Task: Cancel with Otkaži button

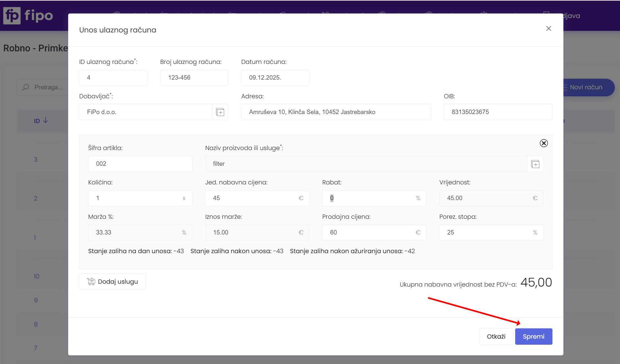Action: (x=496, y=336)
